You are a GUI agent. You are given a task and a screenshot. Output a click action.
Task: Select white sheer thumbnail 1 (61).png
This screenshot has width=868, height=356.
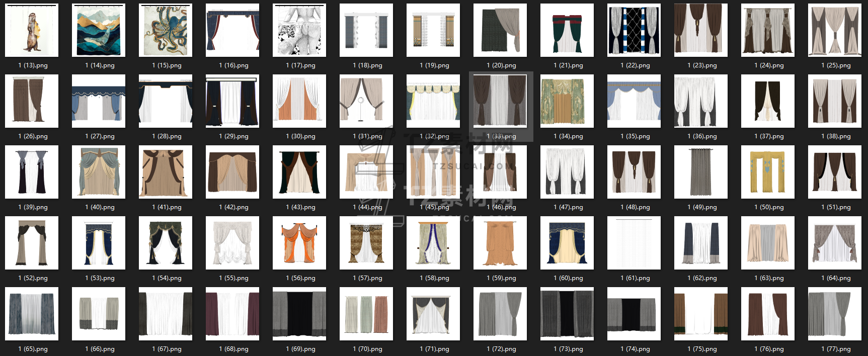pyautogui.click(x=634, y=243)
